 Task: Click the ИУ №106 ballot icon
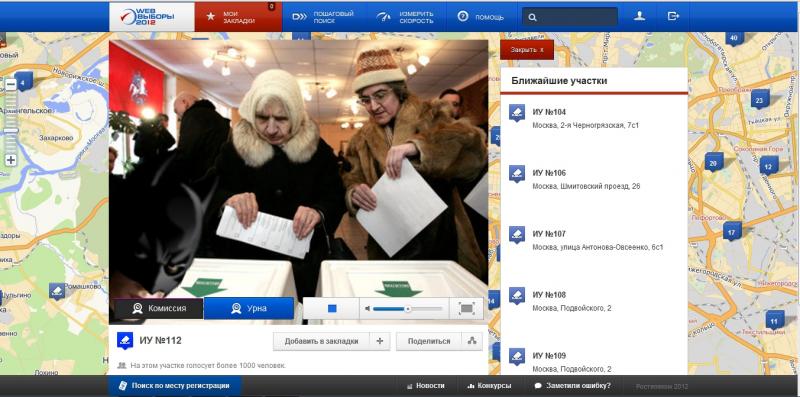pos(517,174)
